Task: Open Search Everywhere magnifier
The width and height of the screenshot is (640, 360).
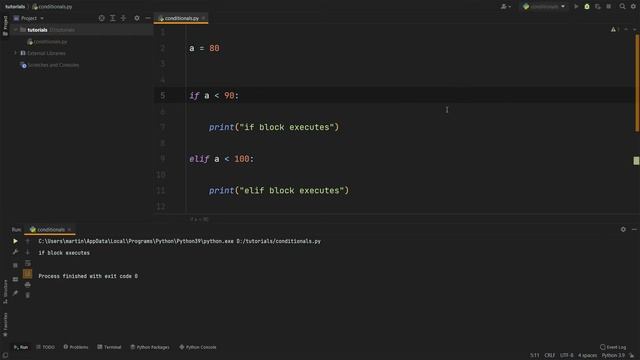Action: (622, 7)
